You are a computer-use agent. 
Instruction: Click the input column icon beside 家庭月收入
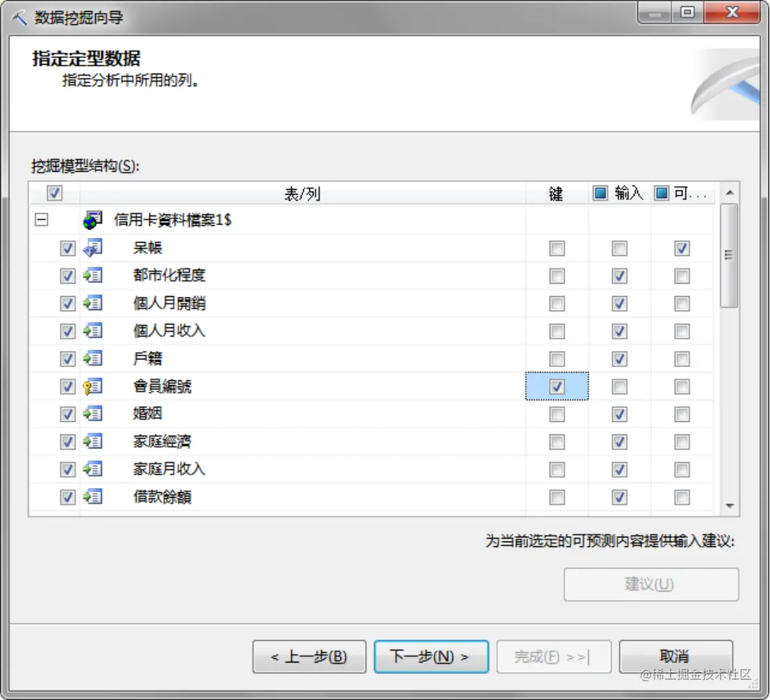click(x=92, y=469)
